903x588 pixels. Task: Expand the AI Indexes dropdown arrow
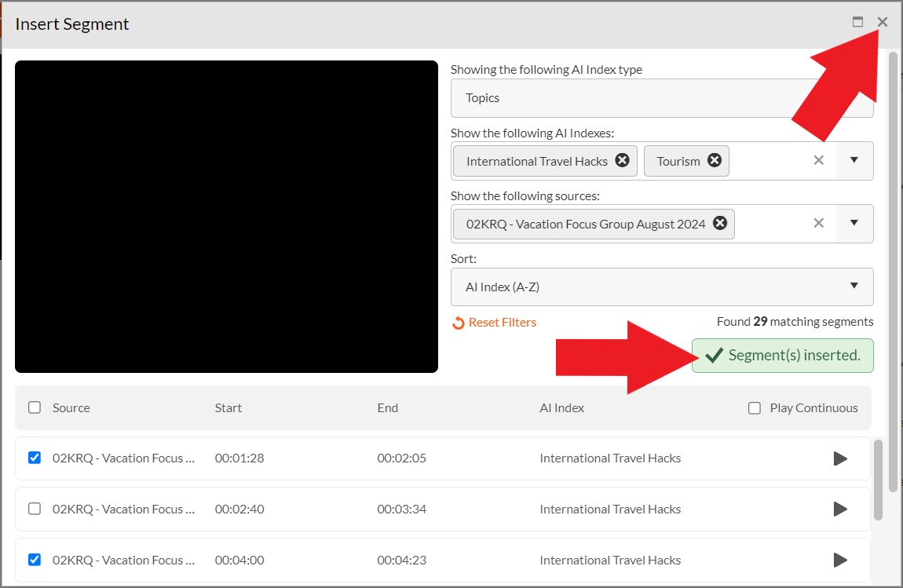(854, 160)
